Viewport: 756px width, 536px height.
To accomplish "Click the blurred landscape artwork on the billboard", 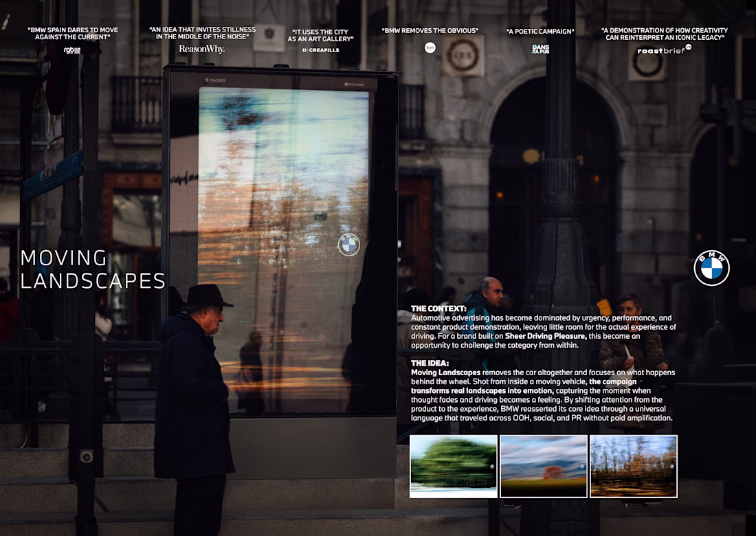I will click(283, 251).
